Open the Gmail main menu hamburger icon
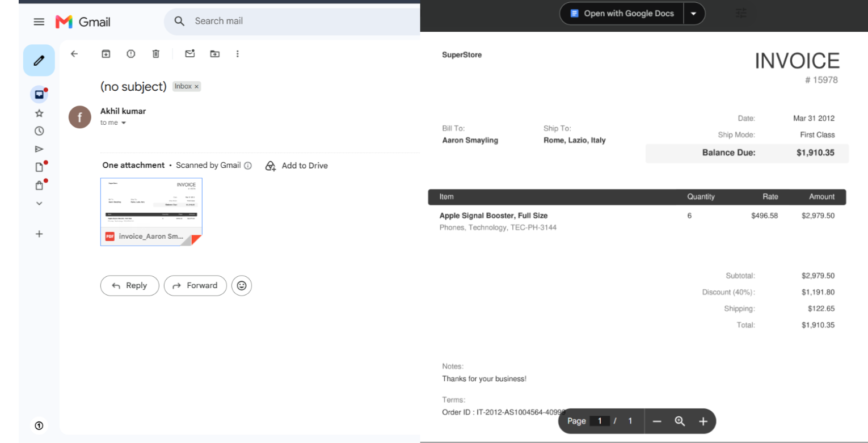This screenshot has height=443, width=868. pyautogui.click(x=39, y=22)
